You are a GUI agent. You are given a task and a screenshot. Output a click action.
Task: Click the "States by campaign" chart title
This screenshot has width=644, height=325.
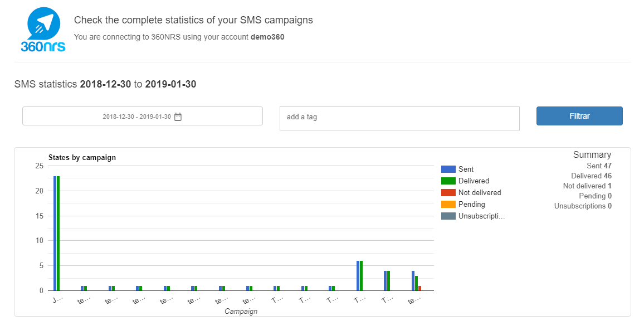pyautogui.click(x=82, y=158)
